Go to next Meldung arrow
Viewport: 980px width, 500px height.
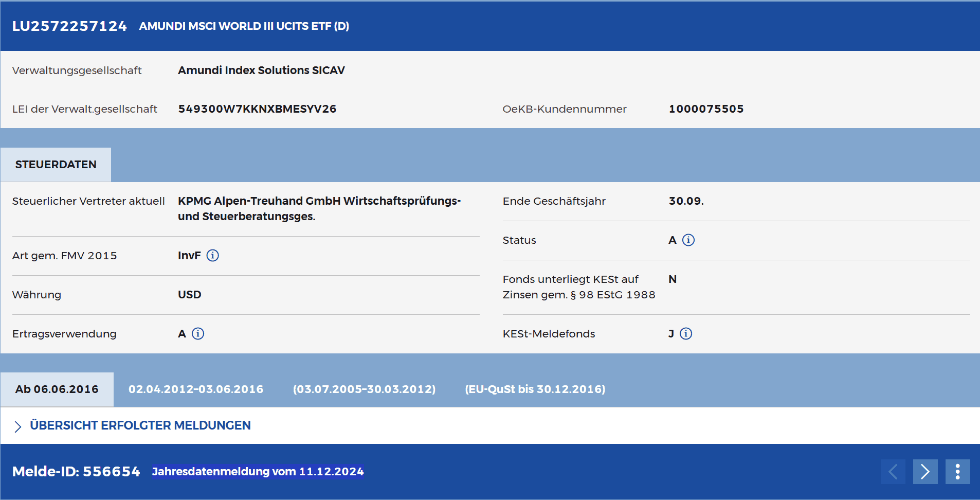pos(925,472)
